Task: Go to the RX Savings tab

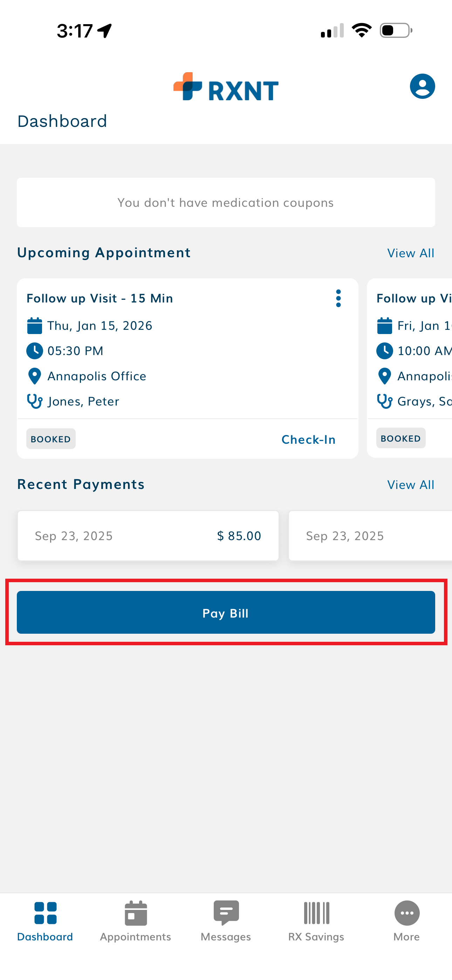Action: click(316, 921)
